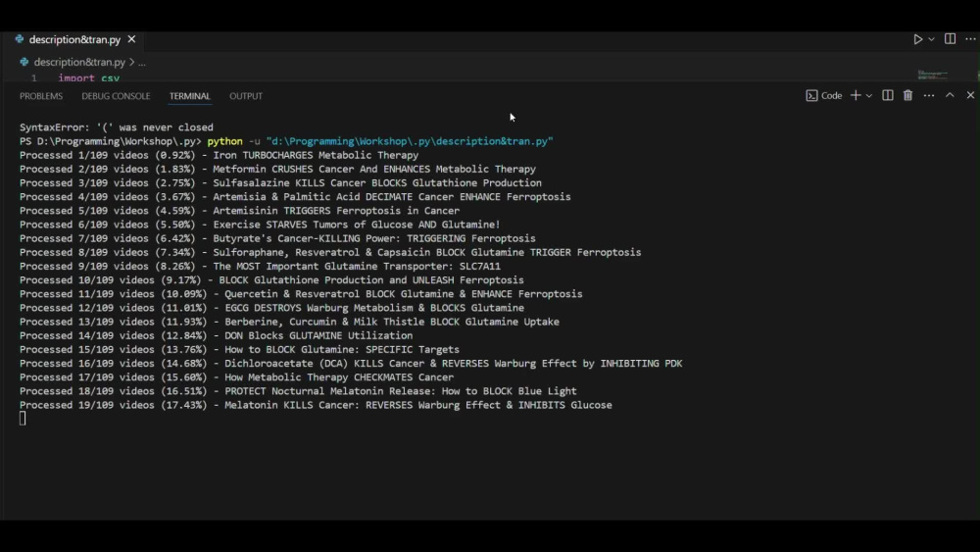The image size is (980, 552).
Task: Click 'Quercetin & Resveratrol BLOCK' output line
Action: point(301,294)
